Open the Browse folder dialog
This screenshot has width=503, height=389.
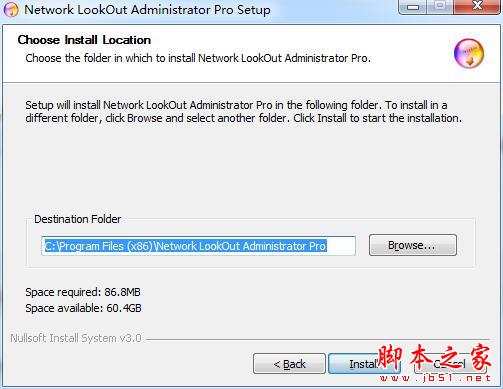pos(413,245)
